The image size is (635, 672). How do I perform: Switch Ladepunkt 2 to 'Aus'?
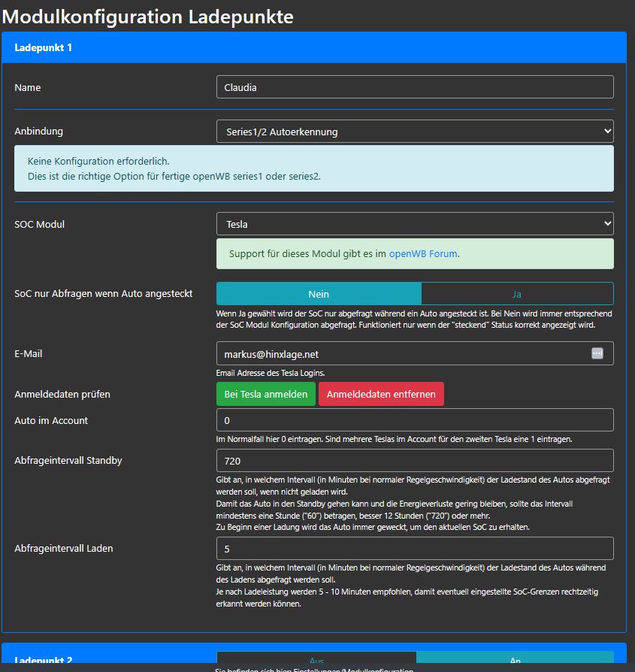coord(316,660)
